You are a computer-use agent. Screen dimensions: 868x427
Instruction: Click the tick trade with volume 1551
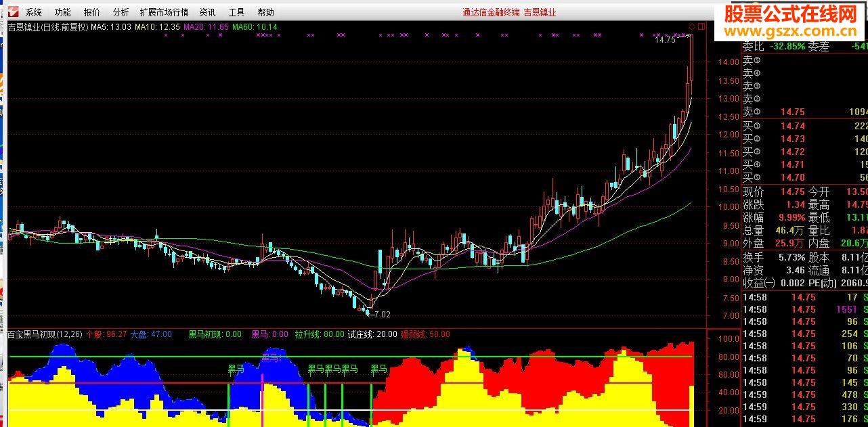click(805, 309)
